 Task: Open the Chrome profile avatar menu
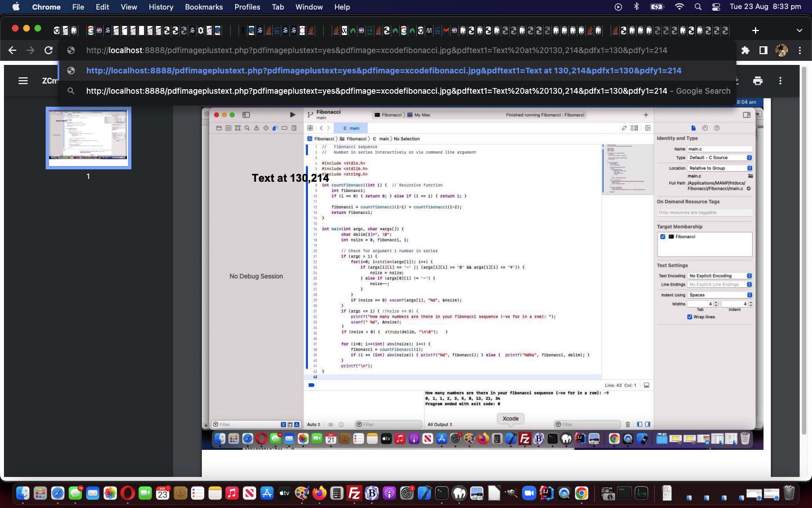coord(782,50)
